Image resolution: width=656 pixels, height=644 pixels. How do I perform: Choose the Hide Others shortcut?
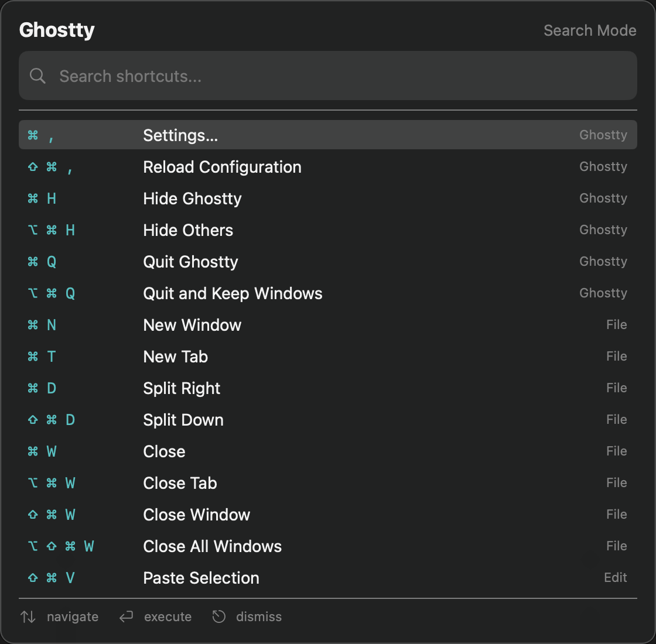point(327,230)
